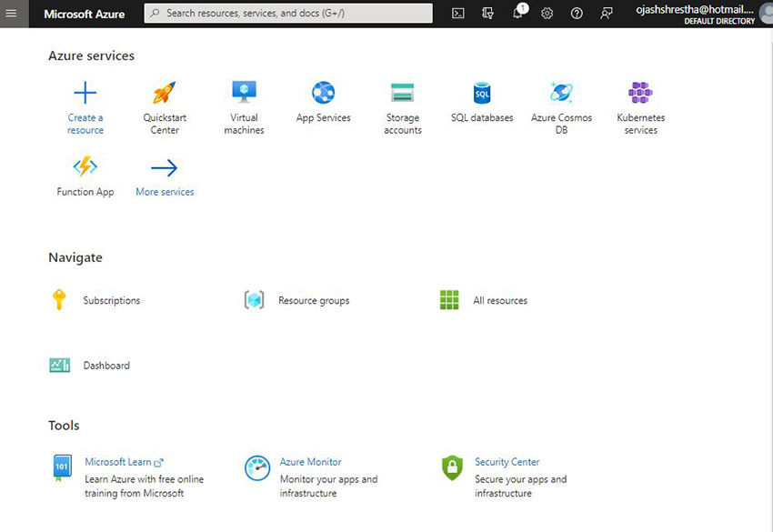The image size is (773, 532).
Task: Open Azure Monitor
Action: pyautogui.click(x=313, y=462)
